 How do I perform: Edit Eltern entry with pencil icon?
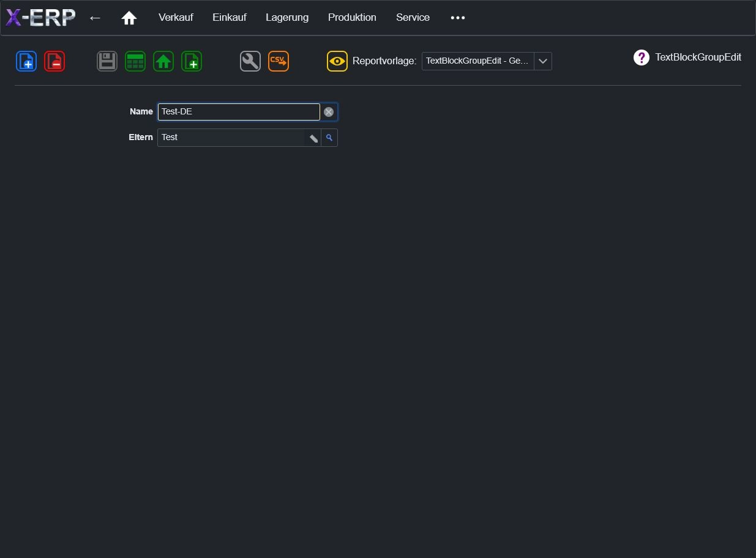tap(313, 138)
